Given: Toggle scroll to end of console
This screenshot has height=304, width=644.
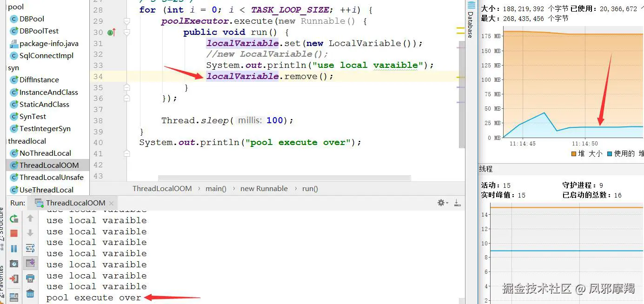Looking at the screenshot, I should [x=30, y=263].
